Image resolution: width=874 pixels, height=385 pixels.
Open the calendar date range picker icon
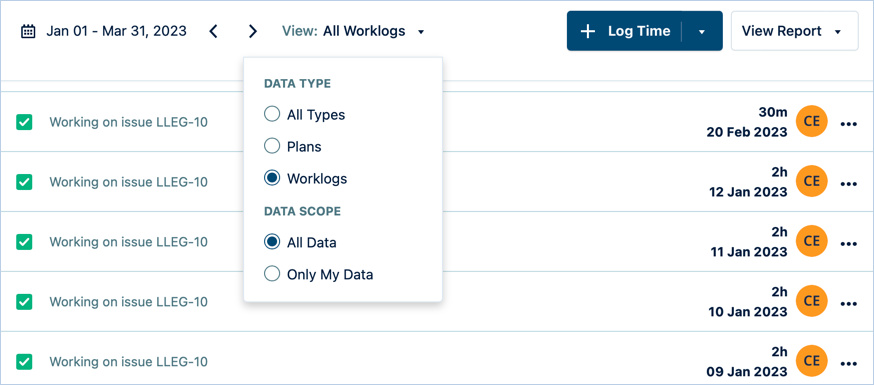28,31
